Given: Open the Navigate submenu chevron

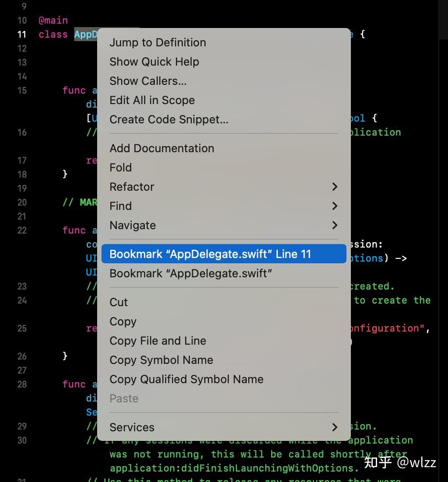Looking at the screenshot, I should click(335, 225).
